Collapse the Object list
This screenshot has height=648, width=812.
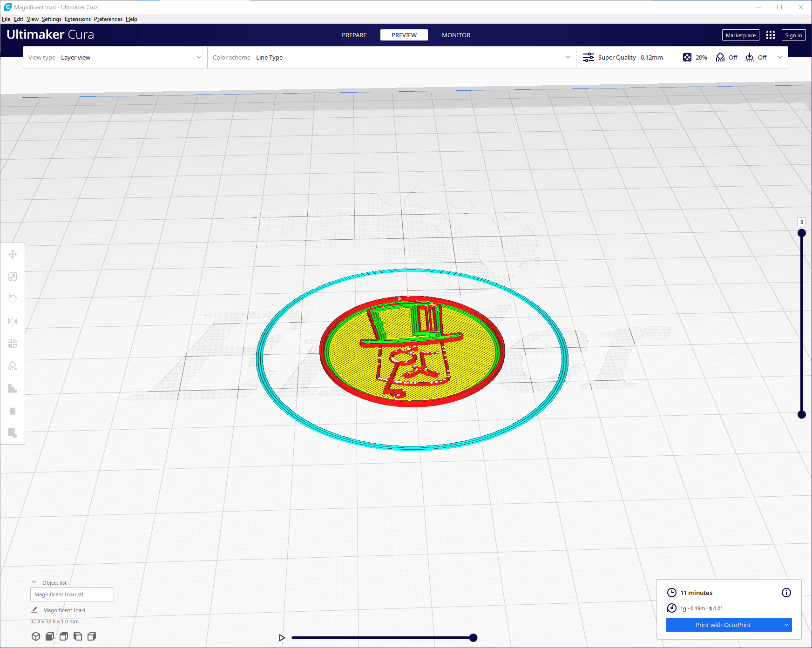pyautogui.click(x=34, y=582)
